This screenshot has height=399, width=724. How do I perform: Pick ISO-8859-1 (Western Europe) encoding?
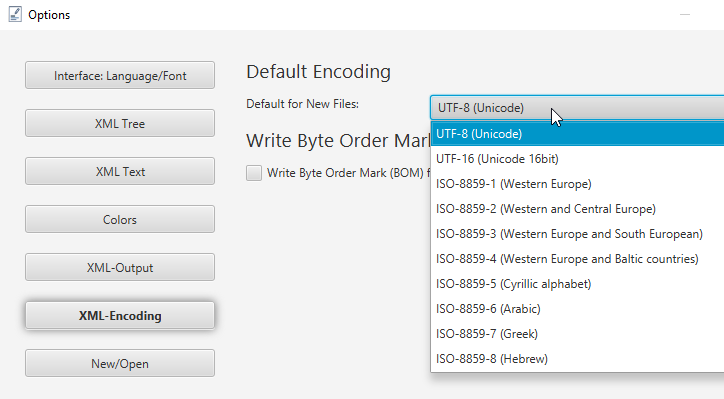[x=577, y=184]
